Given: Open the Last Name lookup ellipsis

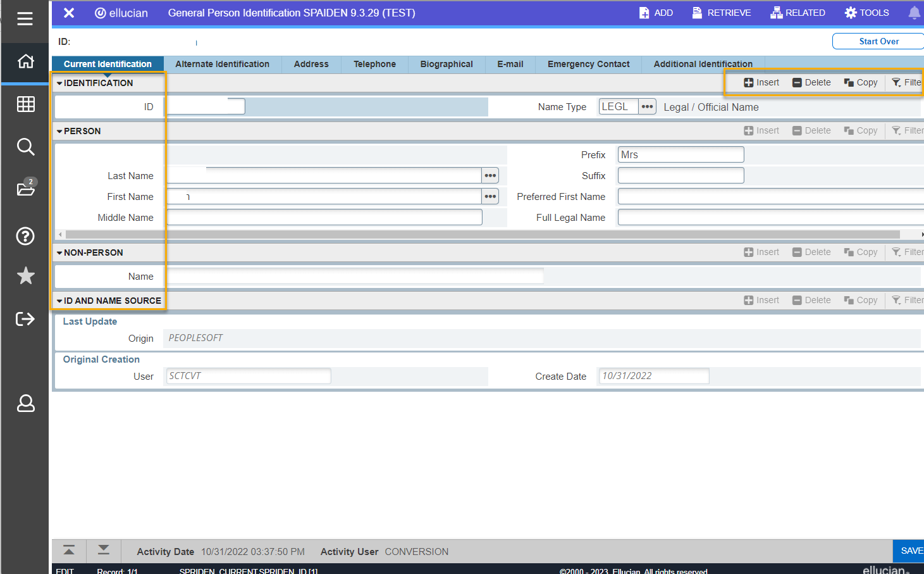Looking at the screenshot, I should (x=490, y=175).
